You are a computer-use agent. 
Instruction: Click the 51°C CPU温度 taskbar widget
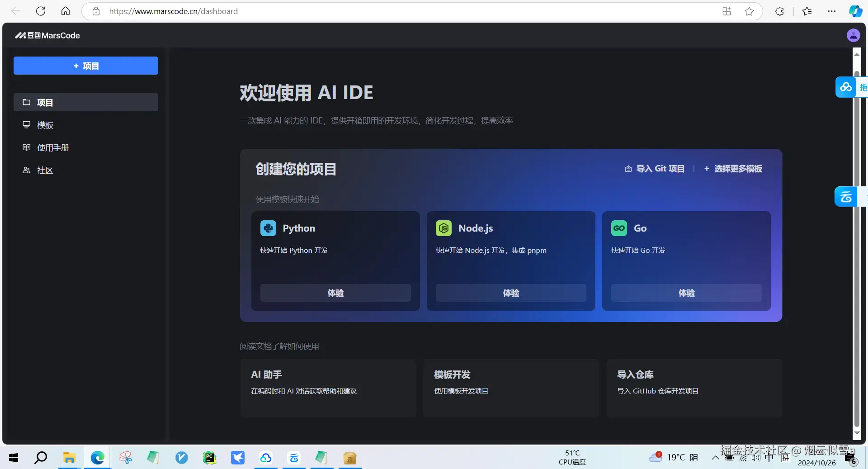tap(572, 457)
